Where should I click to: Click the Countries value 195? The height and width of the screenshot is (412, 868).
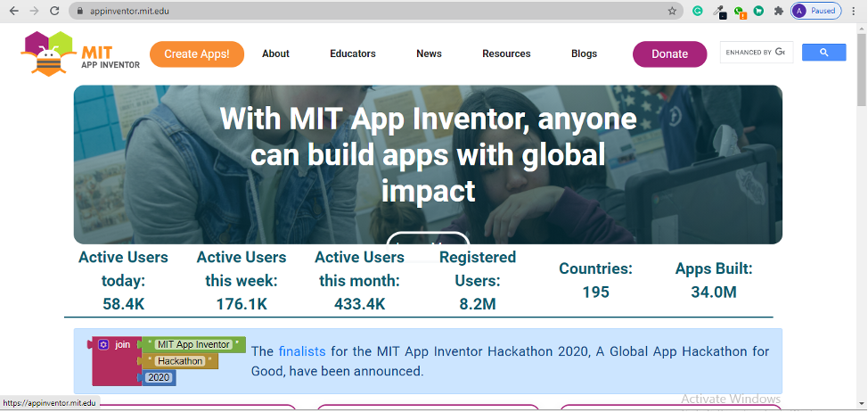595,292
